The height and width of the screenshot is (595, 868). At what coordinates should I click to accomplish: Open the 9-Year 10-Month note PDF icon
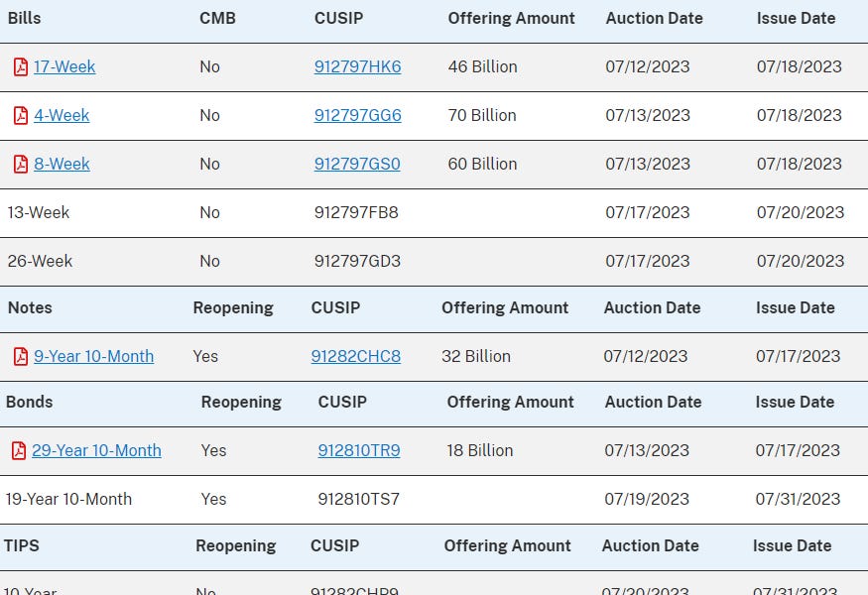point(21,356)
